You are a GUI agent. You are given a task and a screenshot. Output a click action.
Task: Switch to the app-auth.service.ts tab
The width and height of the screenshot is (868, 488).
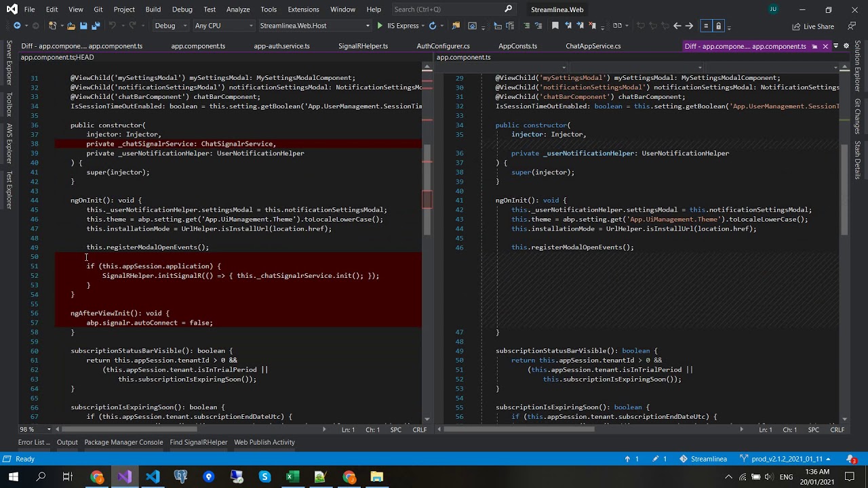(x=281, y=46)
